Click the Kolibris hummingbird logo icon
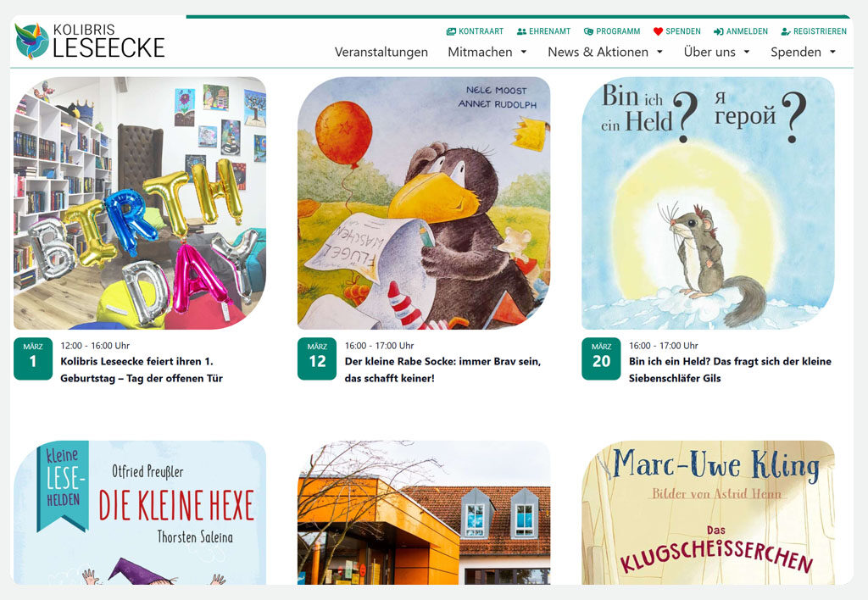The image size is (868, 600). [x=31, y=41]
